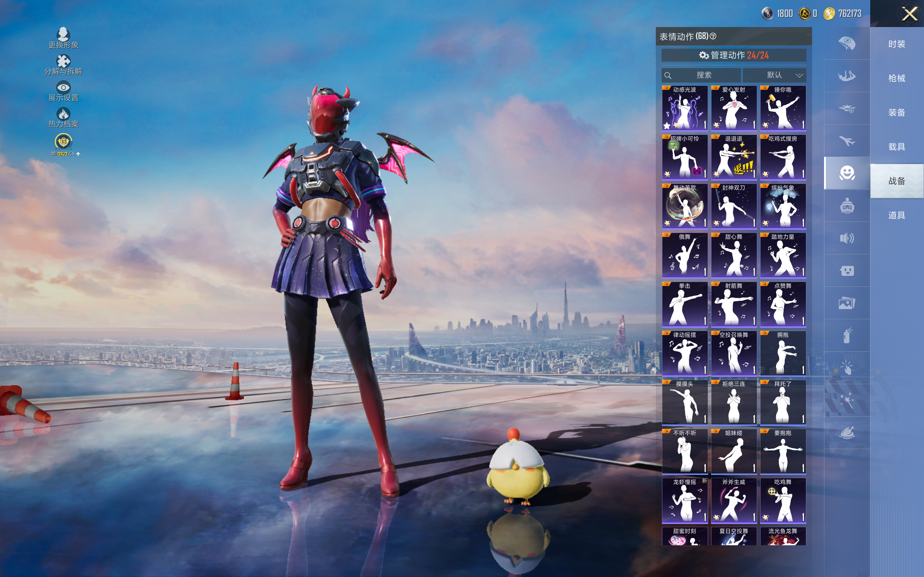This screenshot has width=924, height=577.
Task: Click the 搜索 search field
Action: click(703, 75)
